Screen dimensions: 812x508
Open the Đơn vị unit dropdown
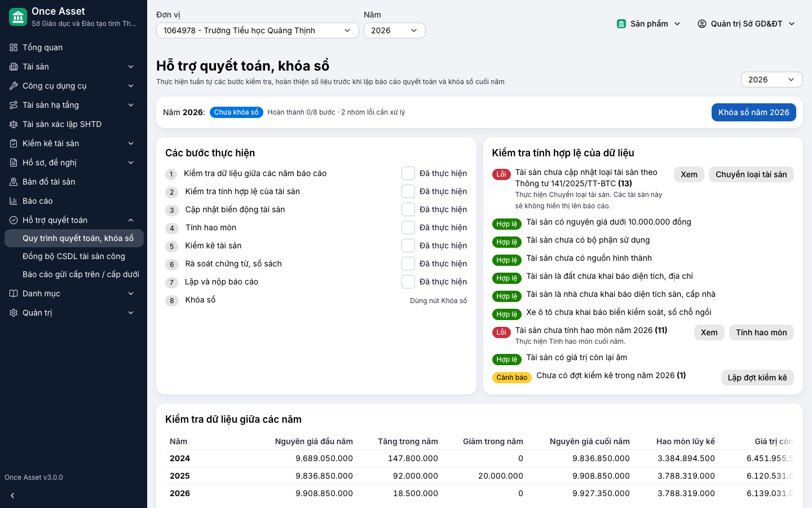pos(258,30)
